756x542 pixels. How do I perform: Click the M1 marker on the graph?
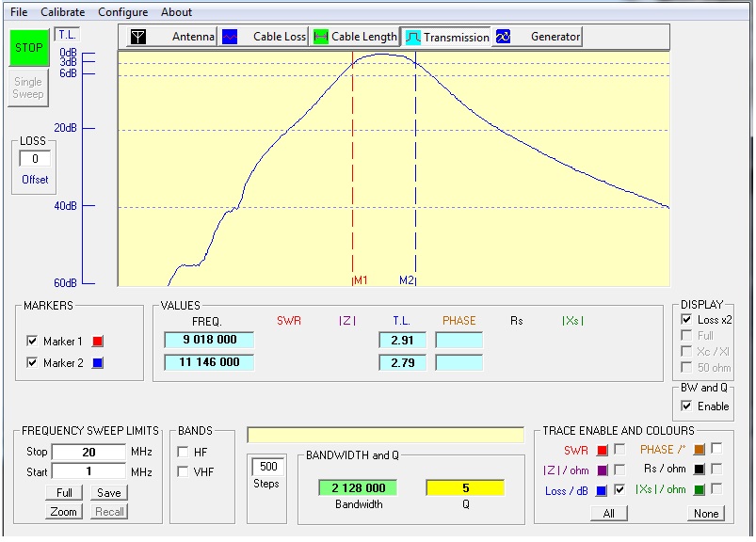tap(361, 280)
